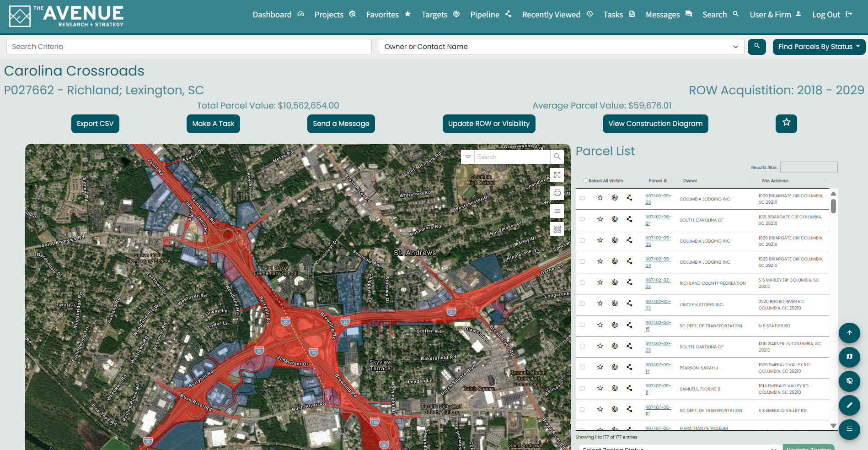Check box for Samuels, Florine B row

click(582, 388)
